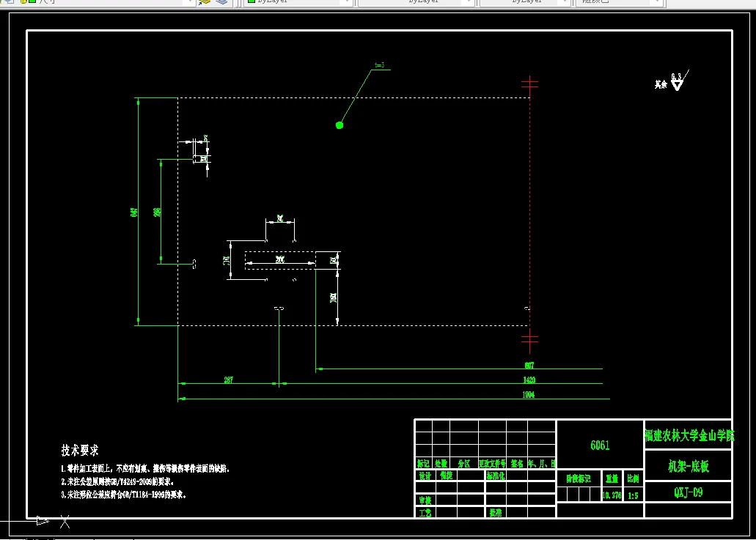
Task: Select the '技术要求' heading text
Action: [80, 451]
